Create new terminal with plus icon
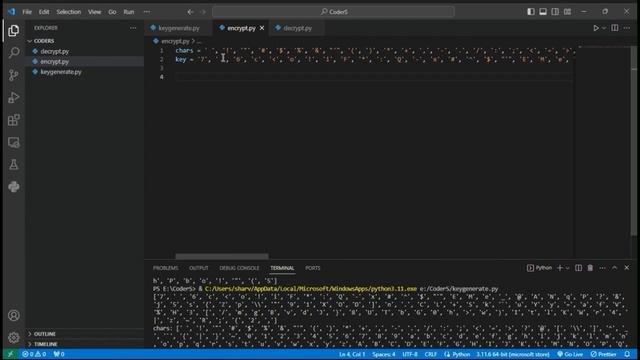The width and height of the screenshot is (640, 360). [560, 268]
